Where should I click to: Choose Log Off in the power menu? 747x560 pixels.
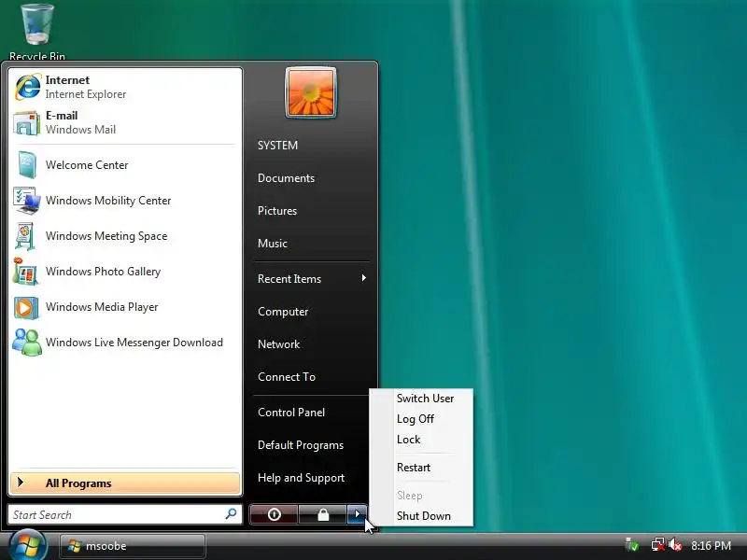tap(416, 419)
